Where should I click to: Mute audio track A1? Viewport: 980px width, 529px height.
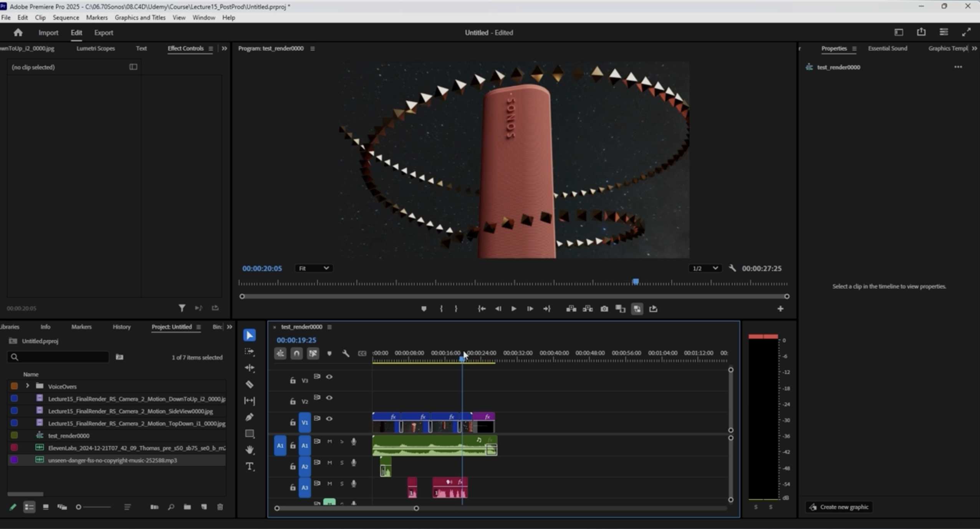(x=329, y=442)
